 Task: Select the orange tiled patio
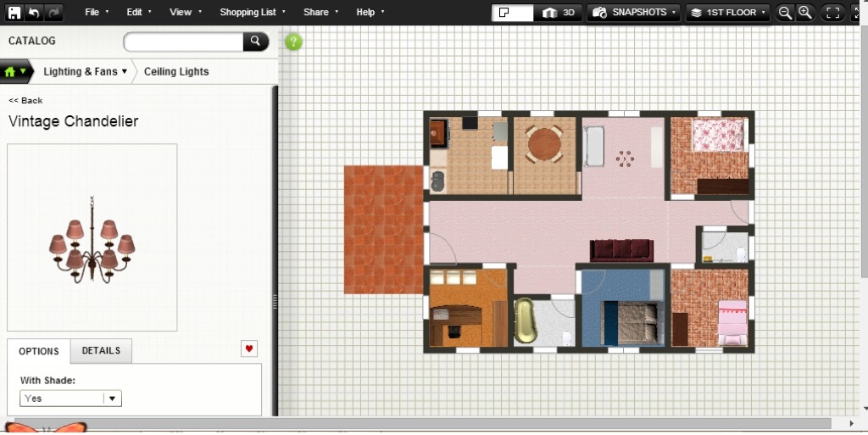[x=384, y=229]
